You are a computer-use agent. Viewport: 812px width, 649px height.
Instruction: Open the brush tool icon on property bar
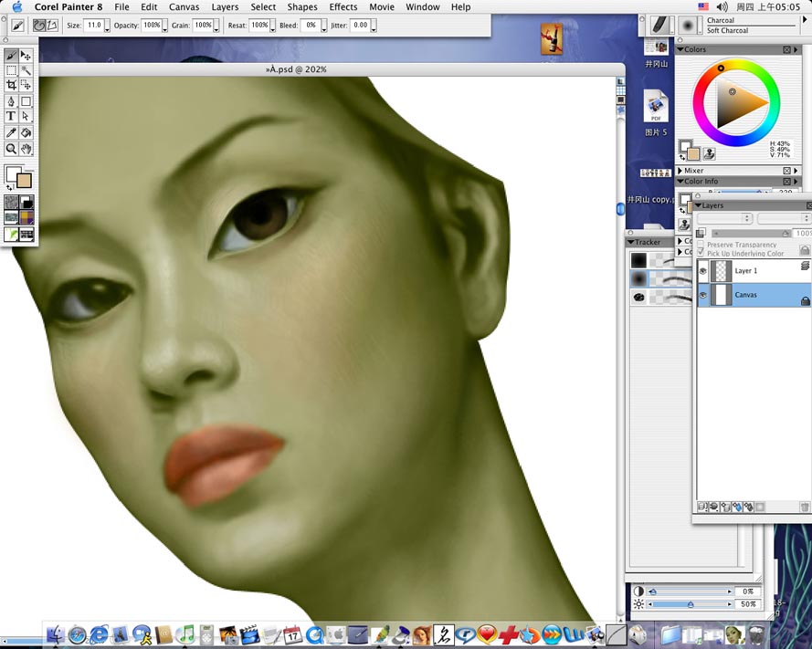17,25
